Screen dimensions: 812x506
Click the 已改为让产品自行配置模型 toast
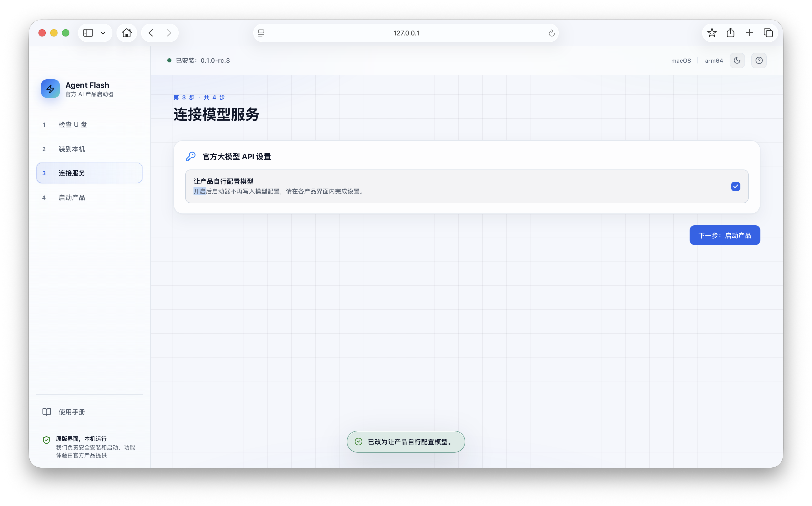tap(405, 442)
